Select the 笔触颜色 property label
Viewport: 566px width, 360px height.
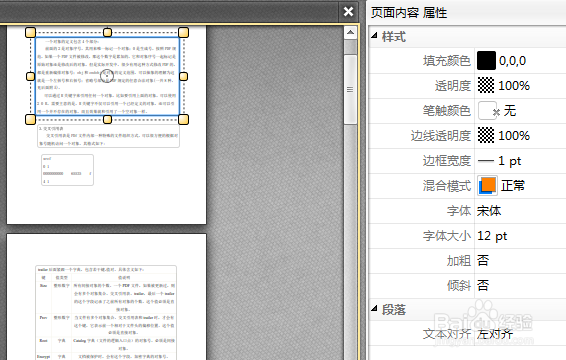click(447, 110)
